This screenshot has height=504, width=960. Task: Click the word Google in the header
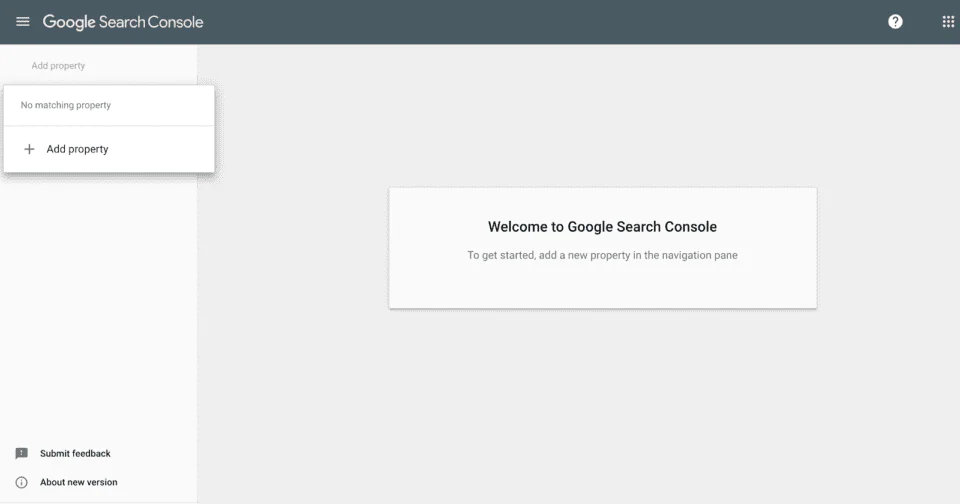click(69, 22)
